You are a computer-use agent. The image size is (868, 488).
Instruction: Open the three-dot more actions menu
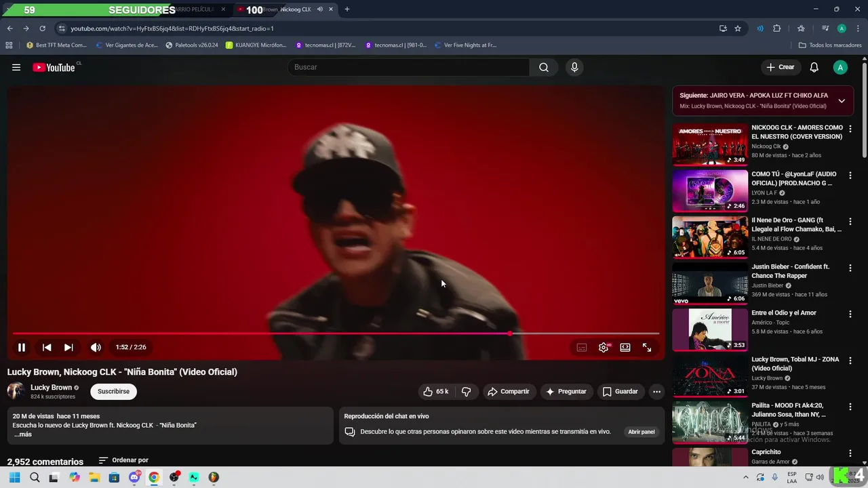[x=656, y=391]
